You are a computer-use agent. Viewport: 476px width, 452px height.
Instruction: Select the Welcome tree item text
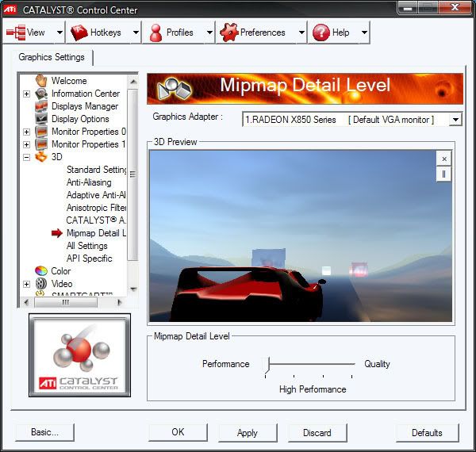[x=69, y=81]
